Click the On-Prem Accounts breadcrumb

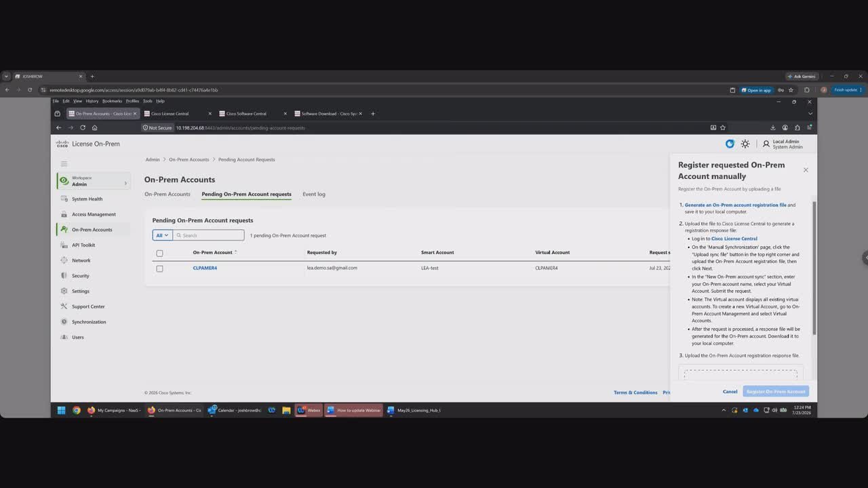pos(189,160)
